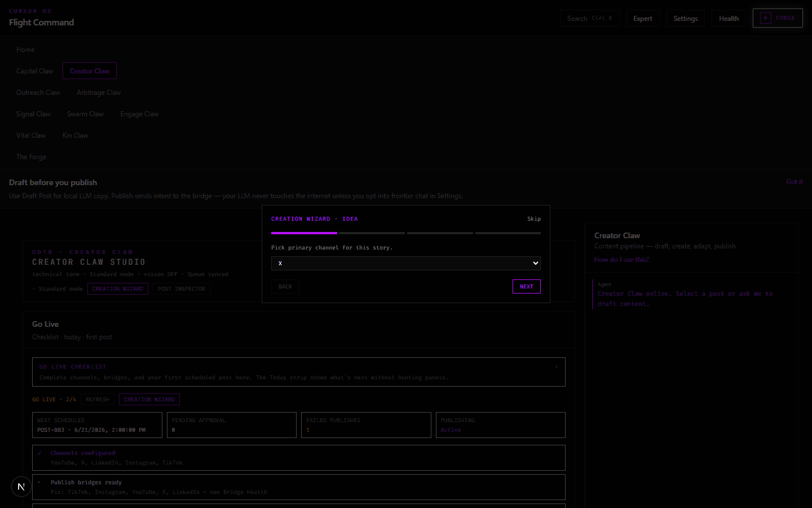Click Creation Wizard beside Post Inspector
This screenshot has height=508, width=812.
pos(118,289)
